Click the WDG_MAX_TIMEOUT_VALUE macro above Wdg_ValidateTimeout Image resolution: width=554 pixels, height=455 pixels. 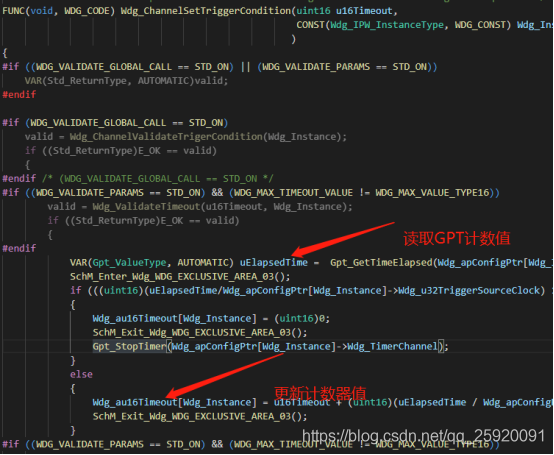293,193
